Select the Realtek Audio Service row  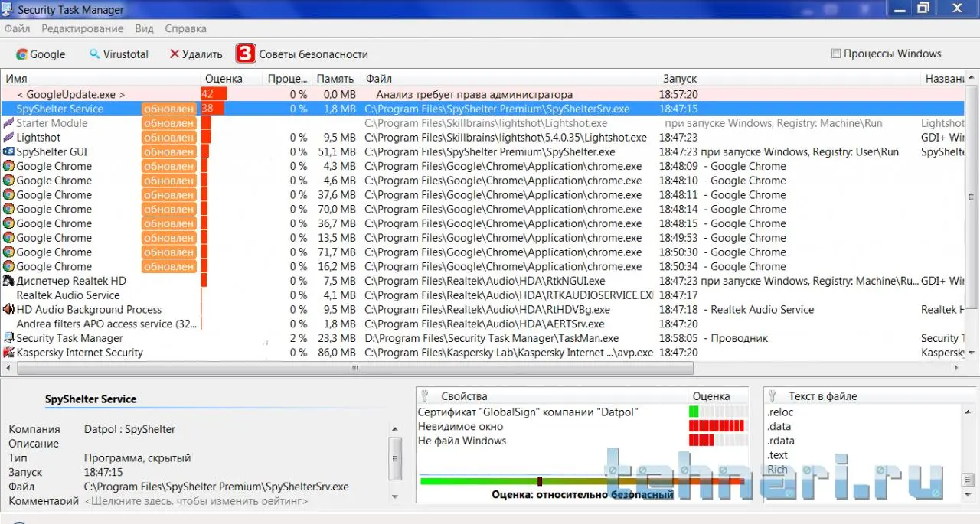pos(482,295)
